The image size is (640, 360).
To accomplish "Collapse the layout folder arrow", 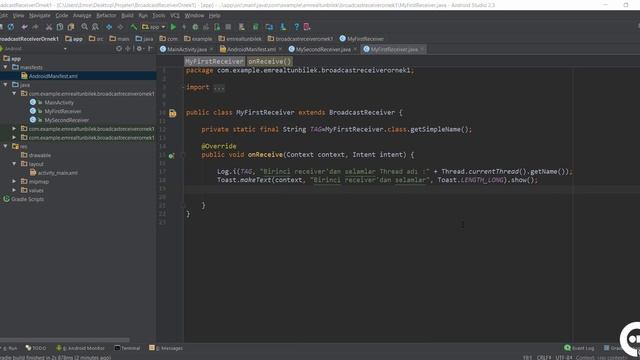I will (14, 164).
